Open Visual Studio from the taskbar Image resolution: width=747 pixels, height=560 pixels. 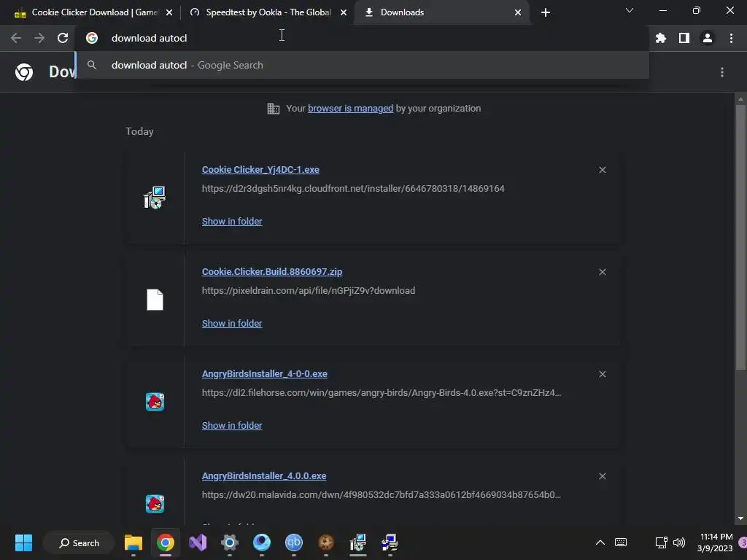(x=198, y=542)
